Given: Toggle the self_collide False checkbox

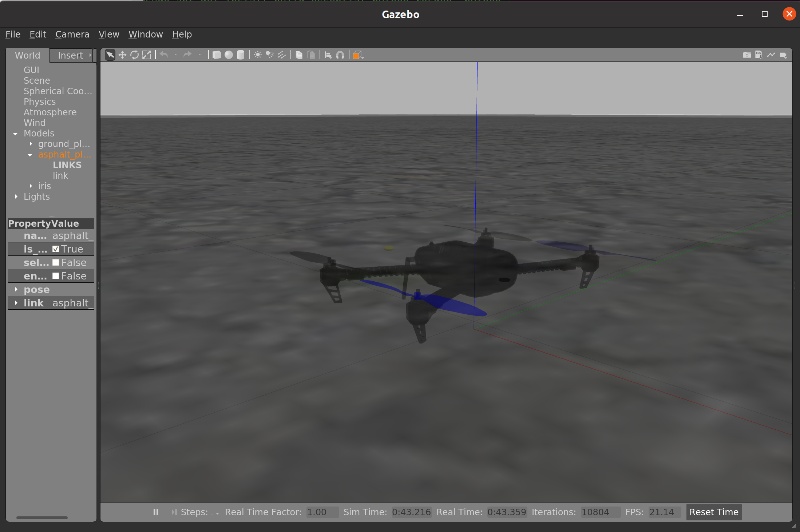Looking at the screenshot, I should coord(56,263).
